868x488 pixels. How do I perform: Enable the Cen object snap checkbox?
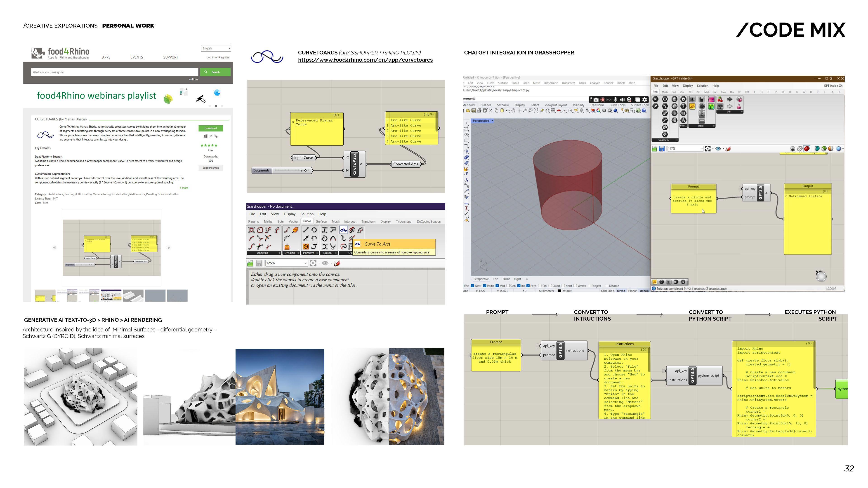point(508,286)
